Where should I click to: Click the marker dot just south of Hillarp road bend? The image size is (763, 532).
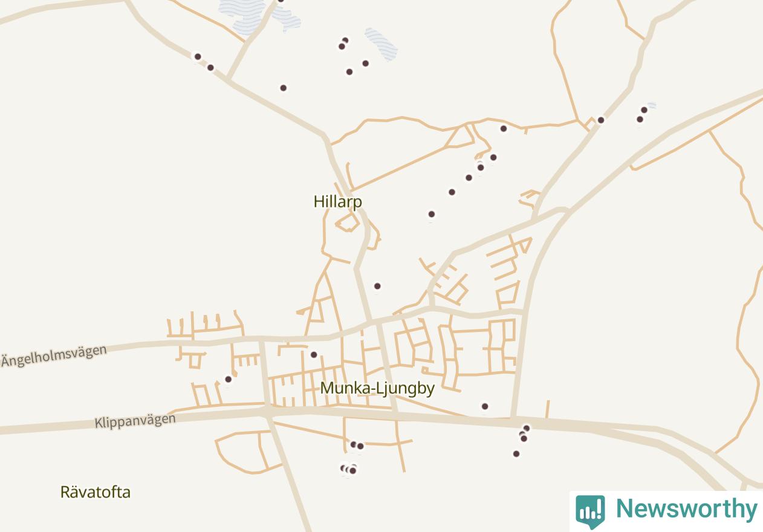(x=377, y=286)
